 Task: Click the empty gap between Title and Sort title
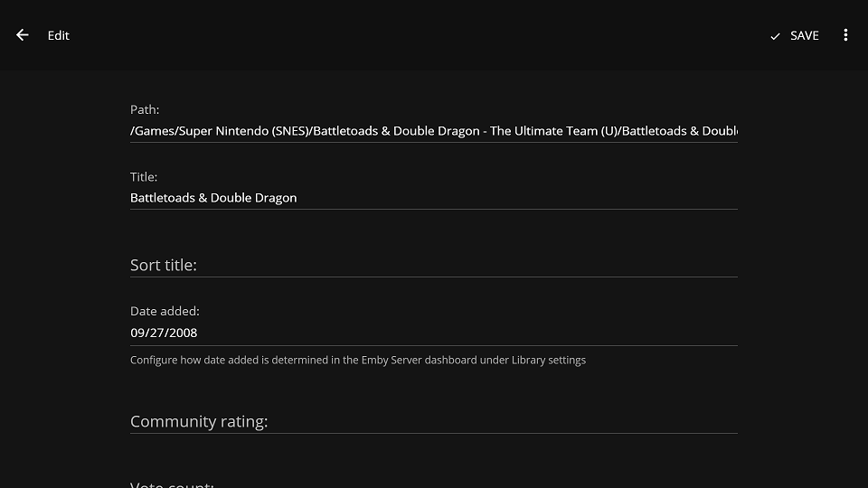coord(434,230)
